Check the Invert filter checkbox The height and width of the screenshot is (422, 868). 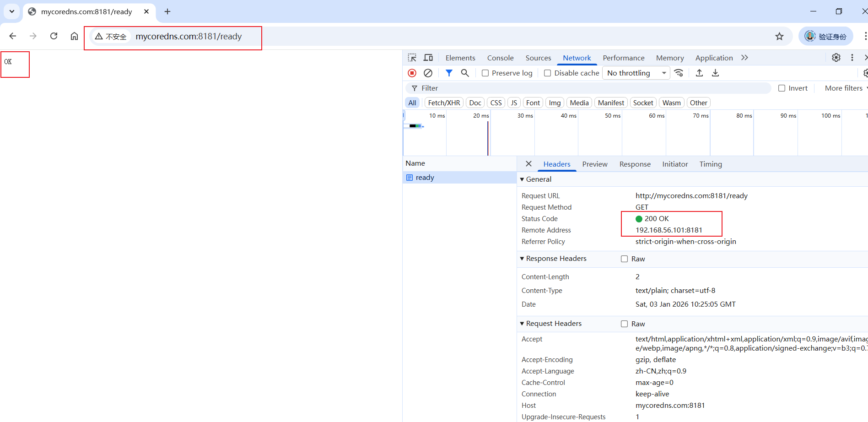(782, 88)
